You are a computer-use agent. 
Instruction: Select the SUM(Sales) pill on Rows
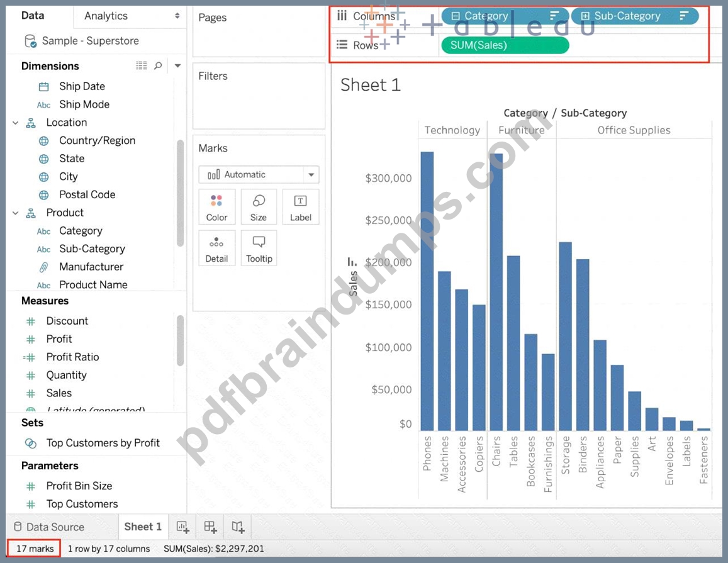(505, 45)
